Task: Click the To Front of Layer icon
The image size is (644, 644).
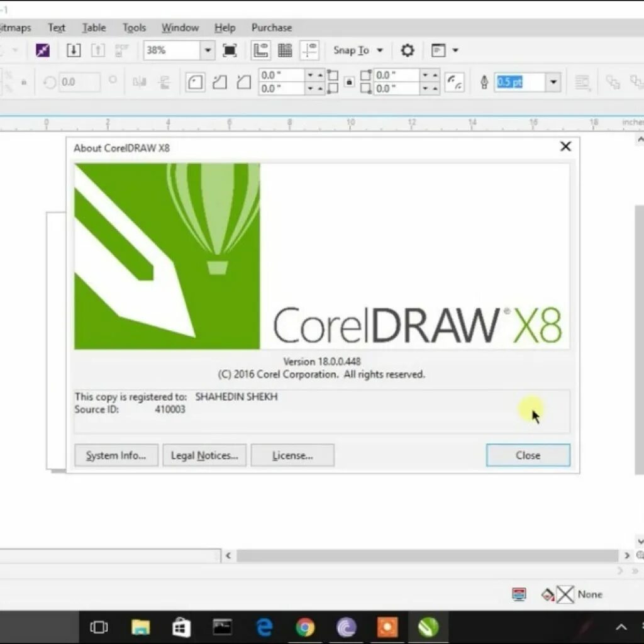Action: [613, 82]
